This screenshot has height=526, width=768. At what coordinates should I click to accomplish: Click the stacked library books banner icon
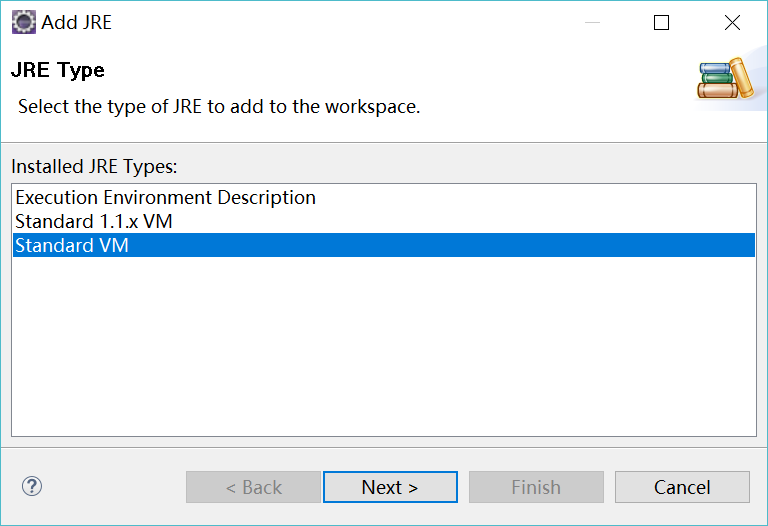click(x=725, y=78)
